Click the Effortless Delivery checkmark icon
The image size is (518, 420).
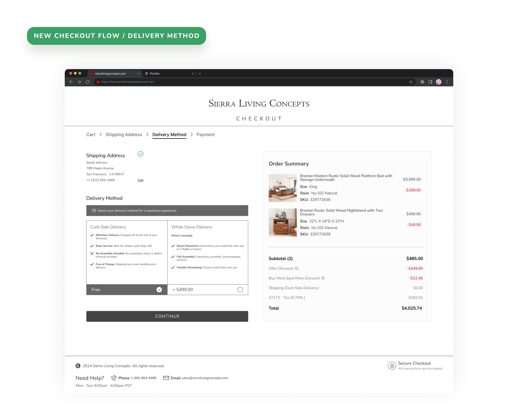(92, 235)
